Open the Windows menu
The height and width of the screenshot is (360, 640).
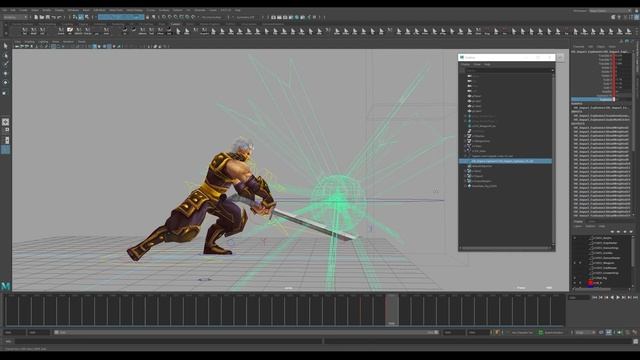73,10
